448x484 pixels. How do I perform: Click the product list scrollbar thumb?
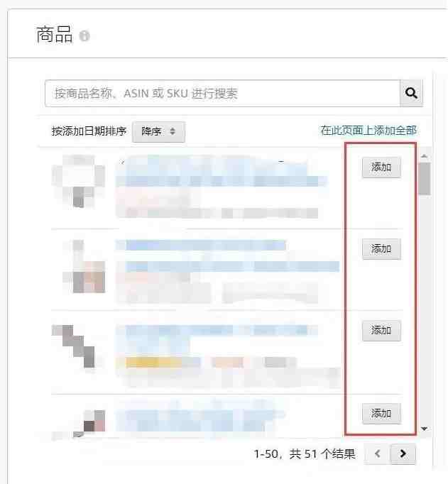[x=425, y=179]
